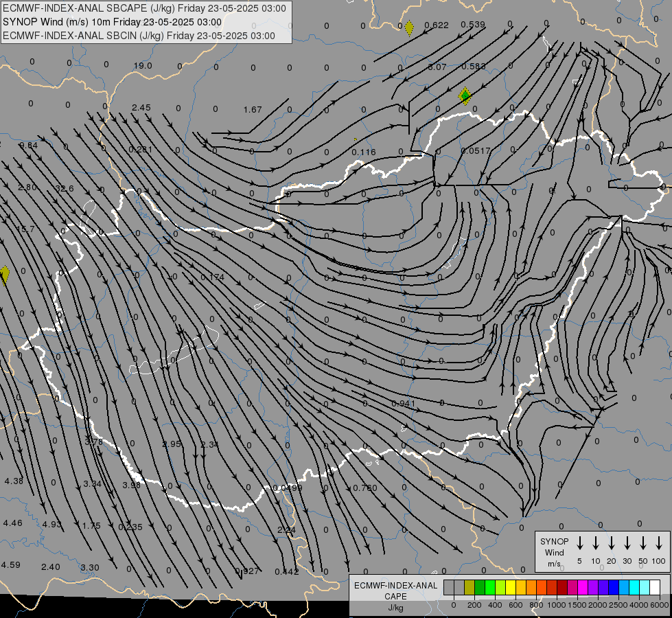The image size is (672, 618).
Task: Click the map value 15.7
Action: click(x=25, y=229)
